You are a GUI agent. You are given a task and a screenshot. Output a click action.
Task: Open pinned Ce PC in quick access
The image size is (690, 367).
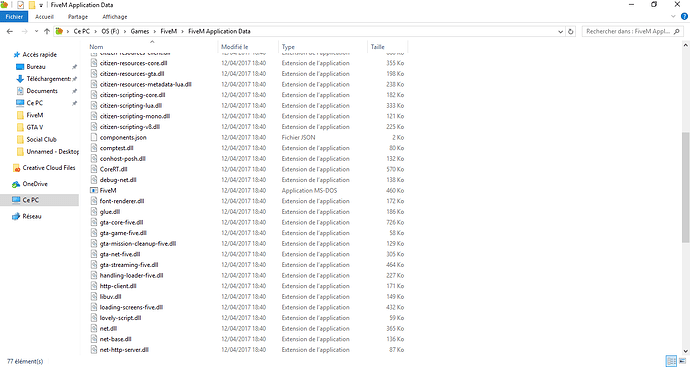pos(34,103)
